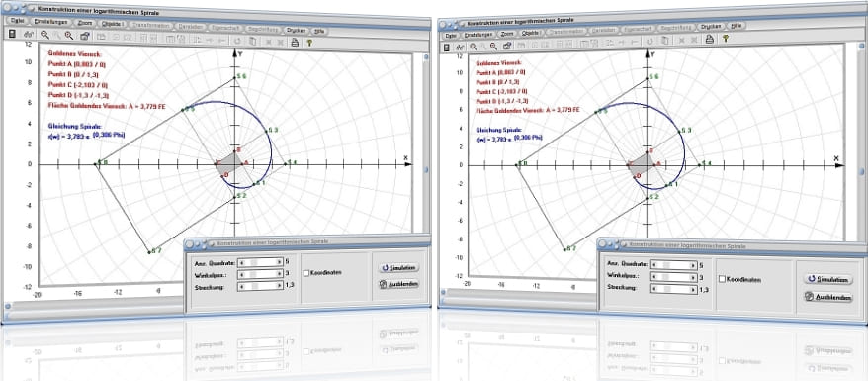
Task: Click point label S 7 in left graph
Action: click(155, 250)
